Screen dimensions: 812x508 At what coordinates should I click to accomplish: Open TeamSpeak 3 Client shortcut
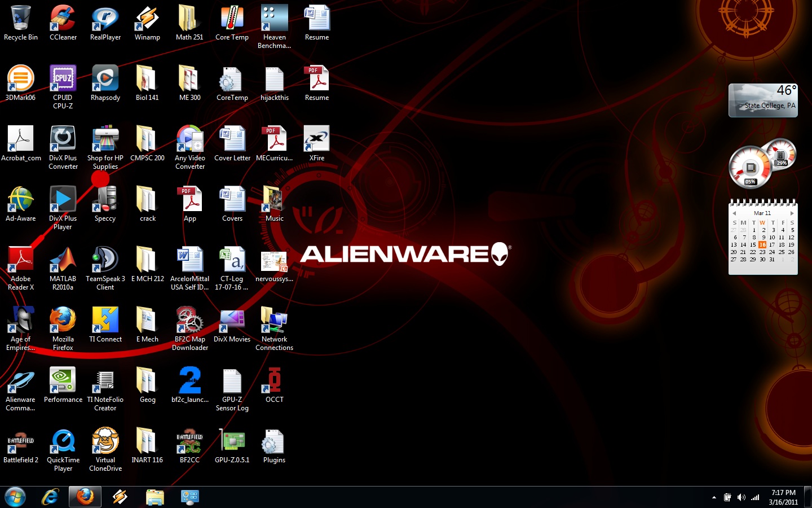click(105, 268)
